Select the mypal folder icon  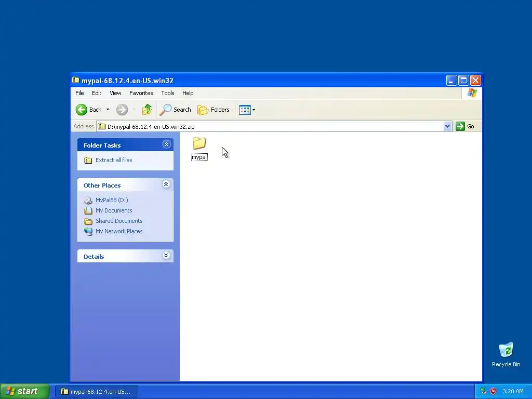pos(199,143)
